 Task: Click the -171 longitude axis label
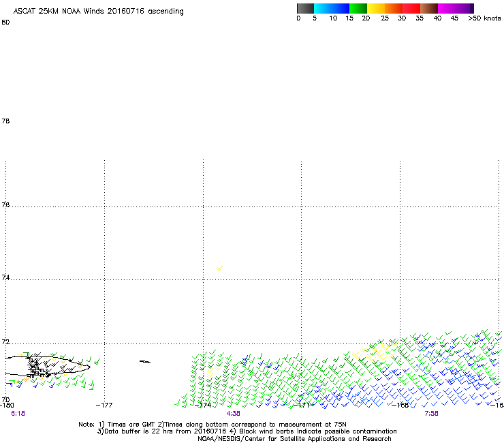pyautogui.click(x=301, y=405)
